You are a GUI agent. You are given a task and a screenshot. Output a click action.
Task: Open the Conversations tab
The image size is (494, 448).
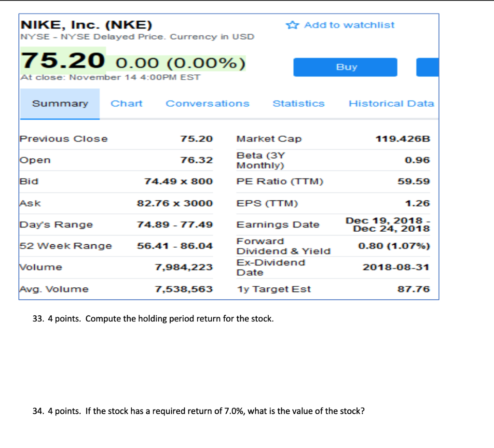click(x=207, y=103)
